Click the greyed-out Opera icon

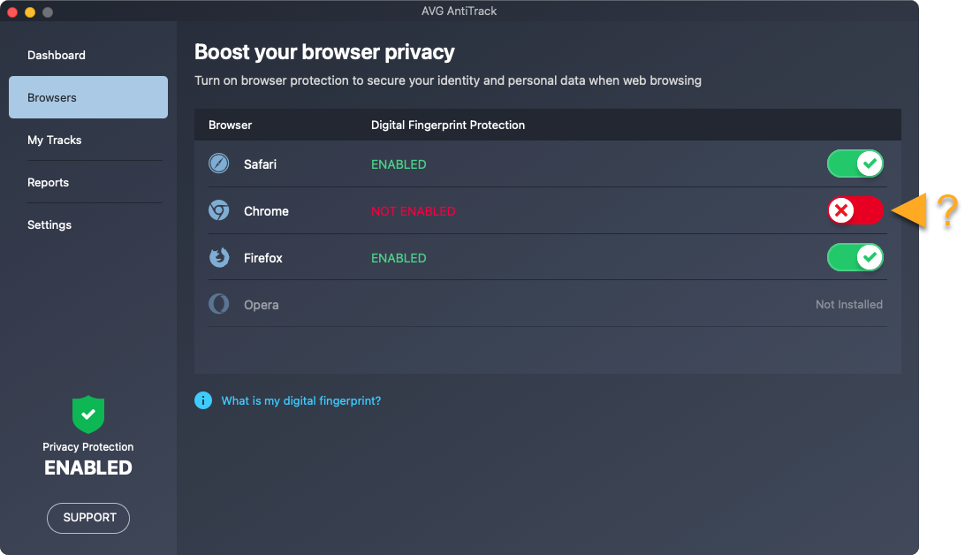tap(218, 305)
